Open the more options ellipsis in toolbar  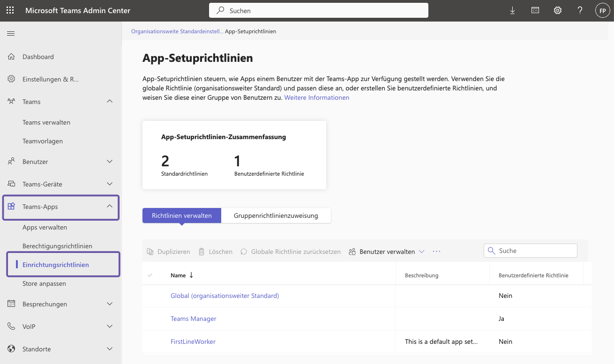[437, 252]
